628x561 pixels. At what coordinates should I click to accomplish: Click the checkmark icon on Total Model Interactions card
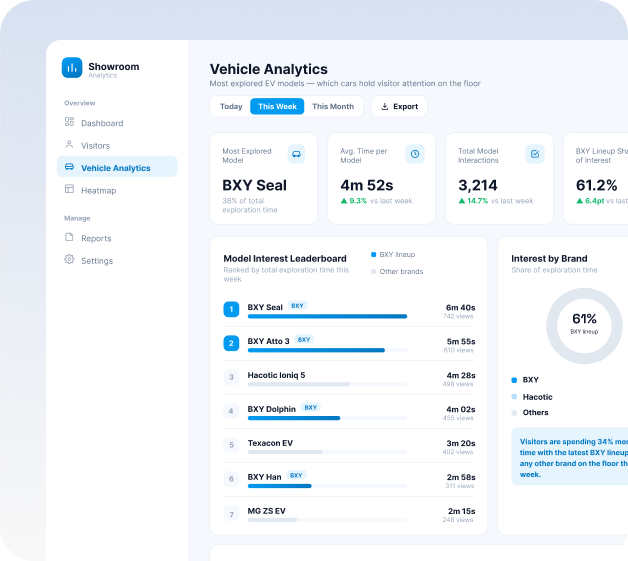tap(535, 154)
